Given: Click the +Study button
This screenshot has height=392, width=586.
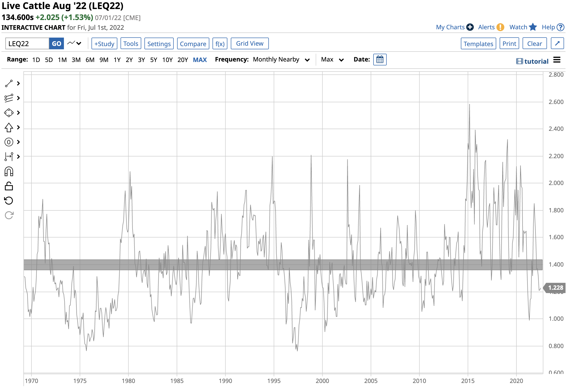Looking at the screenshot, I should pyautogui.click(x=104, y=44).
